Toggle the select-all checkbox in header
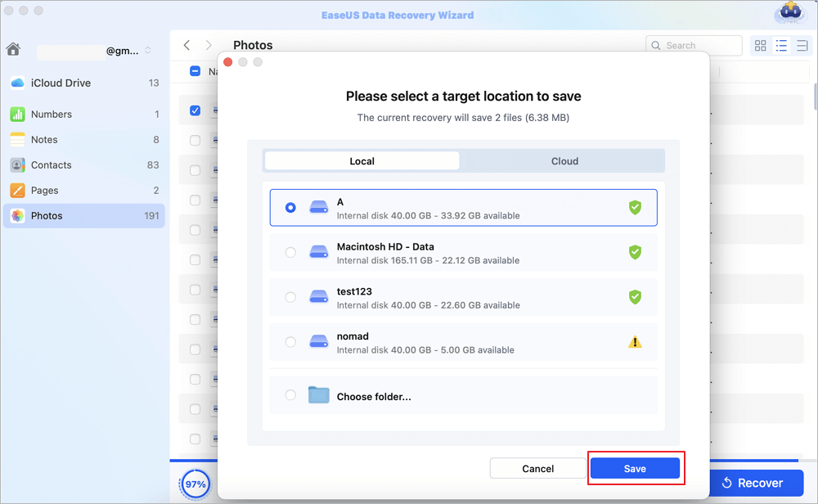This screenshot has height=504, width=818. (x=196, y=71)
